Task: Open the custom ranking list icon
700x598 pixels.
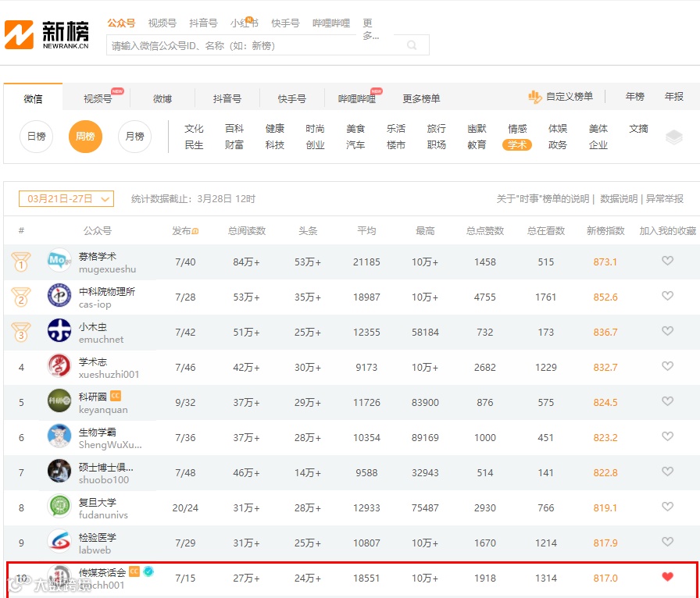Action: [535, 96]
